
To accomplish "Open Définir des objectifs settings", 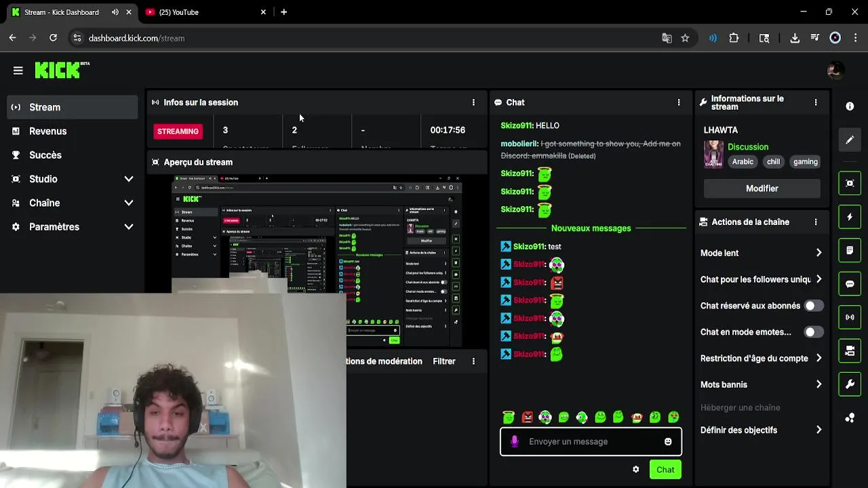I will tap(762, 430).
